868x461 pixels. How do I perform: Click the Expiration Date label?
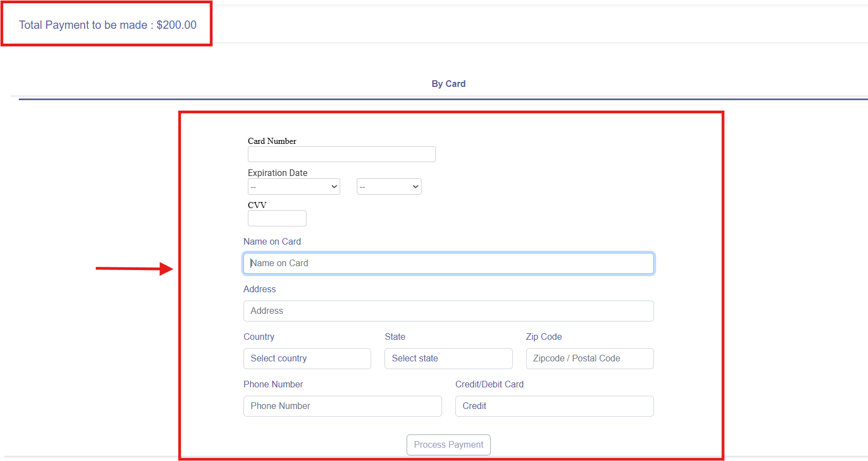[277, 173]
